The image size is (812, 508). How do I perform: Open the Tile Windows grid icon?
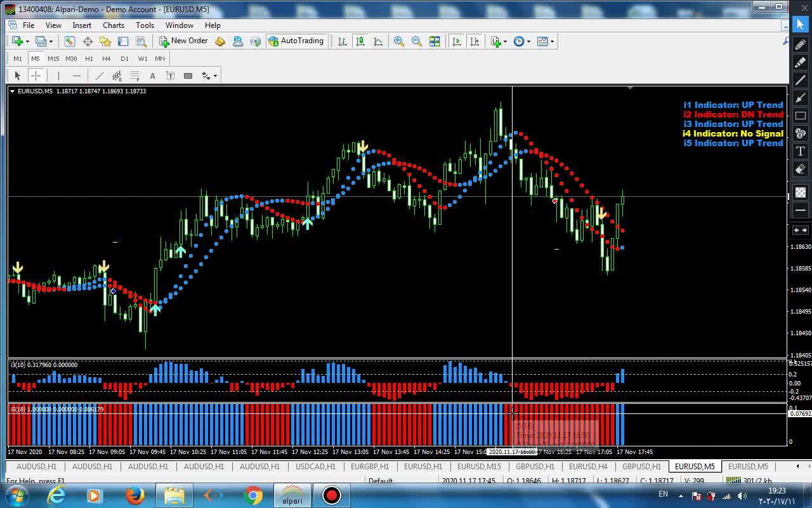point(435,41)
